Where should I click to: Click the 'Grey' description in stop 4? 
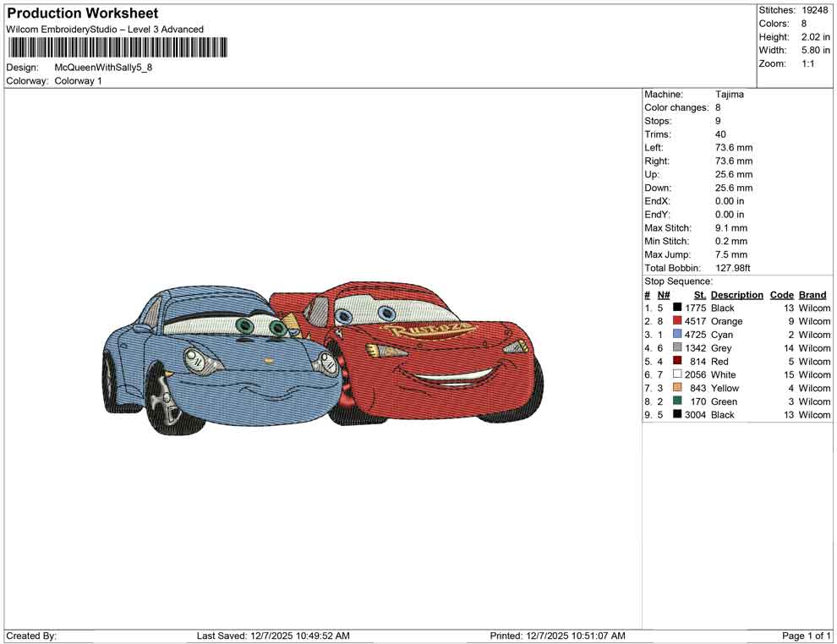click(x=721, y=348)
